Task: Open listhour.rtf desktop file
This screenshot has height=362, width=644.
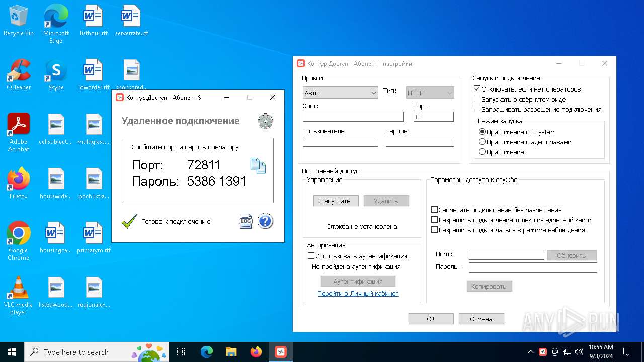Action: pos(94,21)
